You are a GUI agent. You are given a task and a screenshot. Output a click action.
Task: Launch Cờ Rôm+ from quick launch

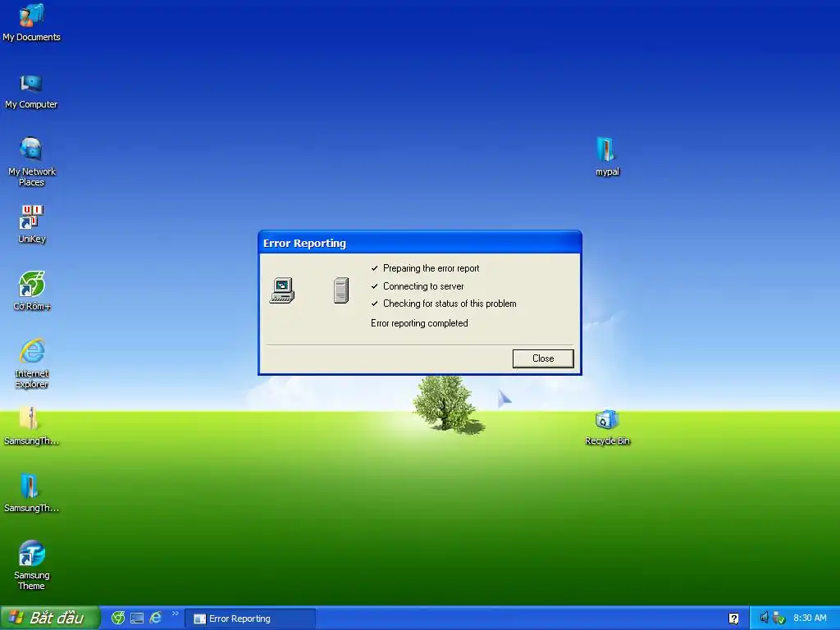[118, 619]
